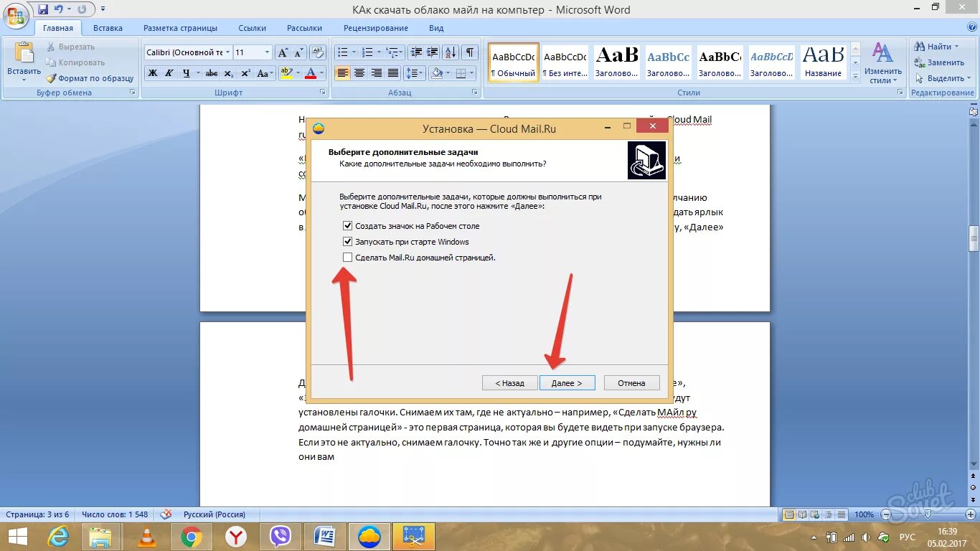Open the font size dropdown (11)
This screenshot has height=551, width=980.
268,52
